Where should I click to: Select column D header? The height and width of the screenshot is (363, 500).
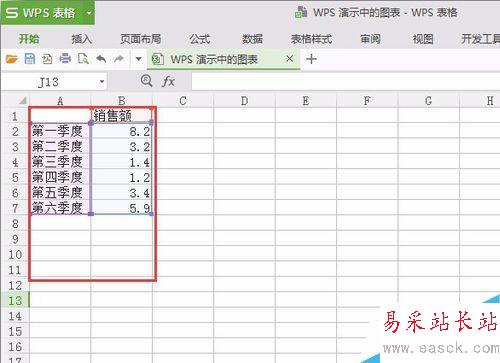click(244, 101)
